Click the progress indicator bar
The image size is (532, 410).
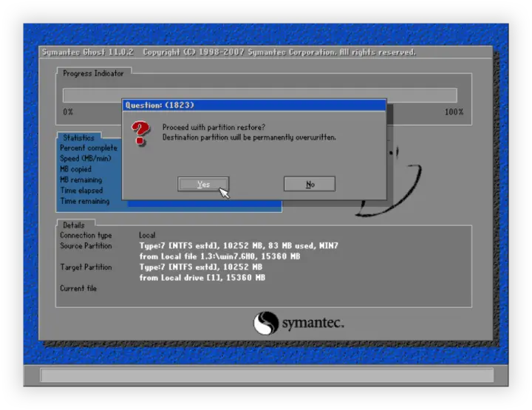[x=260, y=95]
